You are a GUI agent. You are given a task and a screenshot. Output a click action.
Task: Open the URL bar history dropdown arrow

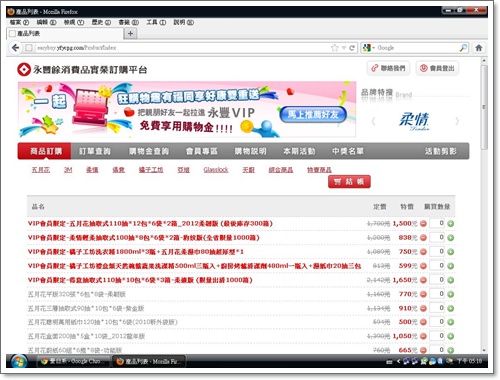(344, 48)
